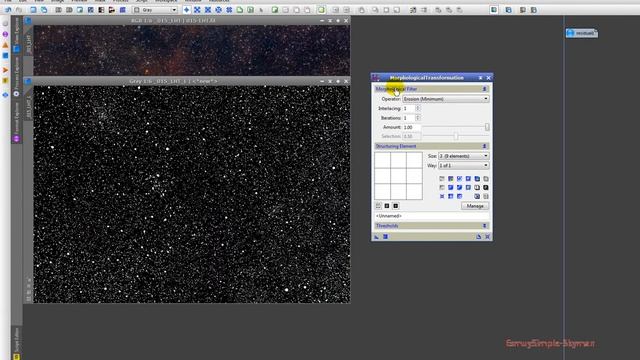Toggle the bottom-right structuring element cell
640x360 pixels.
coord(414,191)
